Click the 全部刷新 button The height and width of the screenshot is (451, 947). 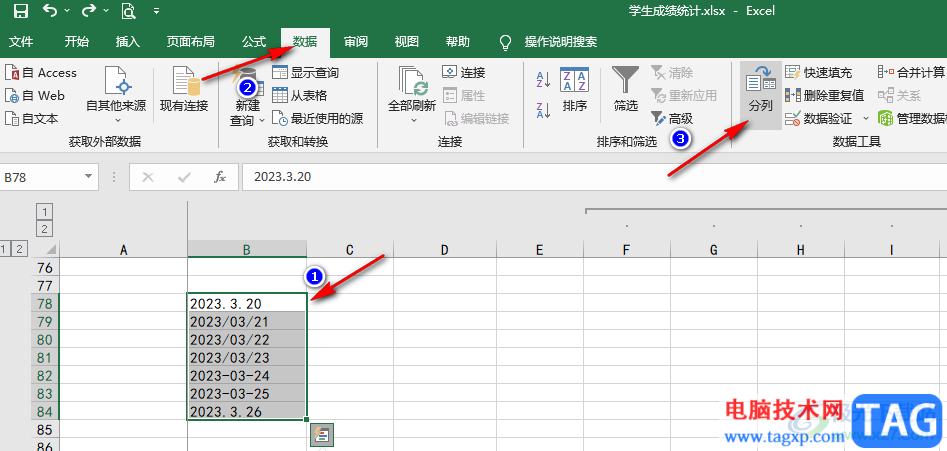(412, 94)
